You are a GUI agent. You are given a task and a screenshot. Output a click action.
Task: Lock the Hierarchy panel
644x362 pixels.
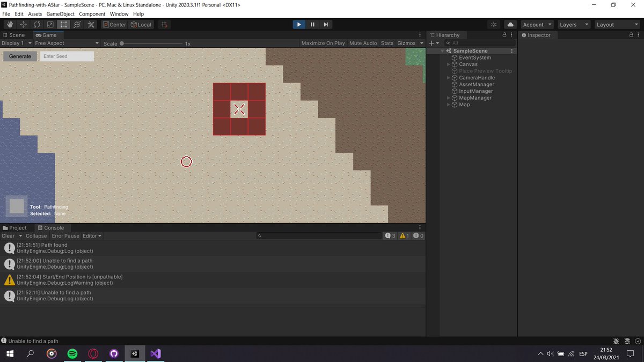tap(504, 35)
